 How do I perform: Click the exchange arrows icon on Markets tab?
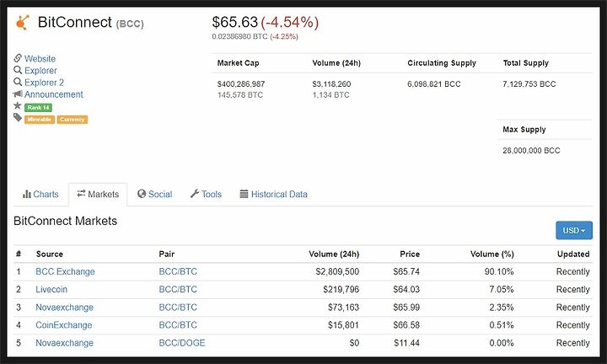[81, 194]
